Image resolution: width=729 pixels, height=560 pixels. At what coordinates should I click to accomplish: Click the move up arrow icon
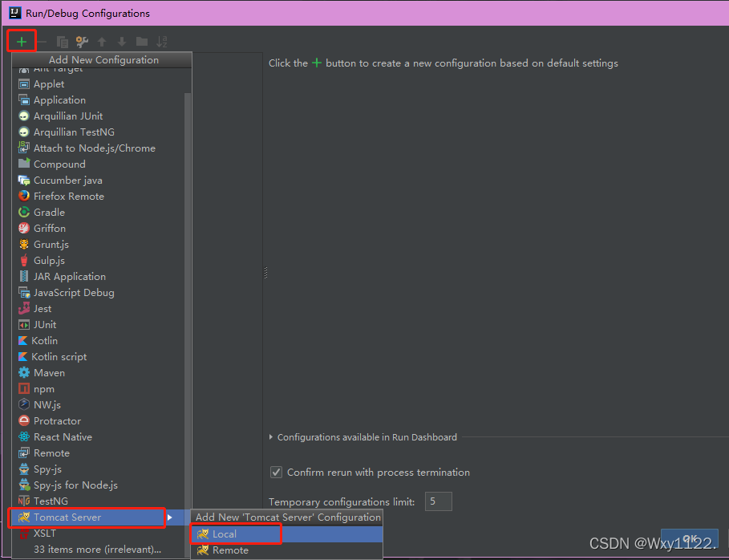click(x=102, y=42)
